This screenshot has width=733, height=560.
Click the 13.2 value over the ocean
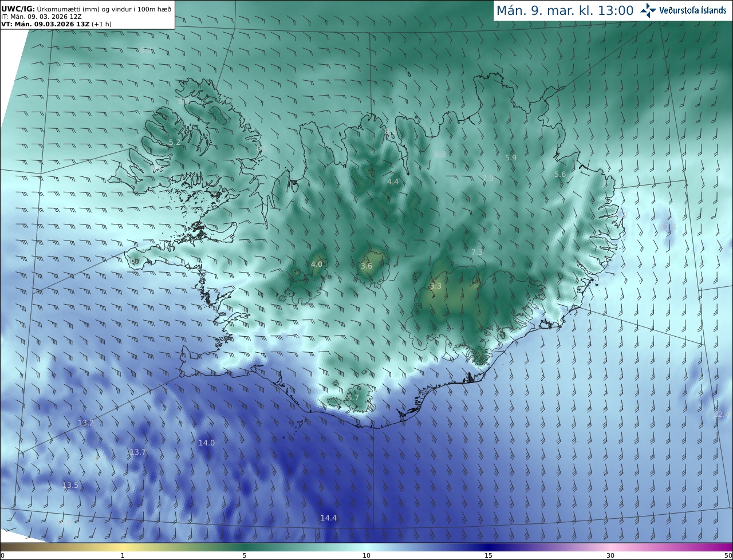coord(85,423)
